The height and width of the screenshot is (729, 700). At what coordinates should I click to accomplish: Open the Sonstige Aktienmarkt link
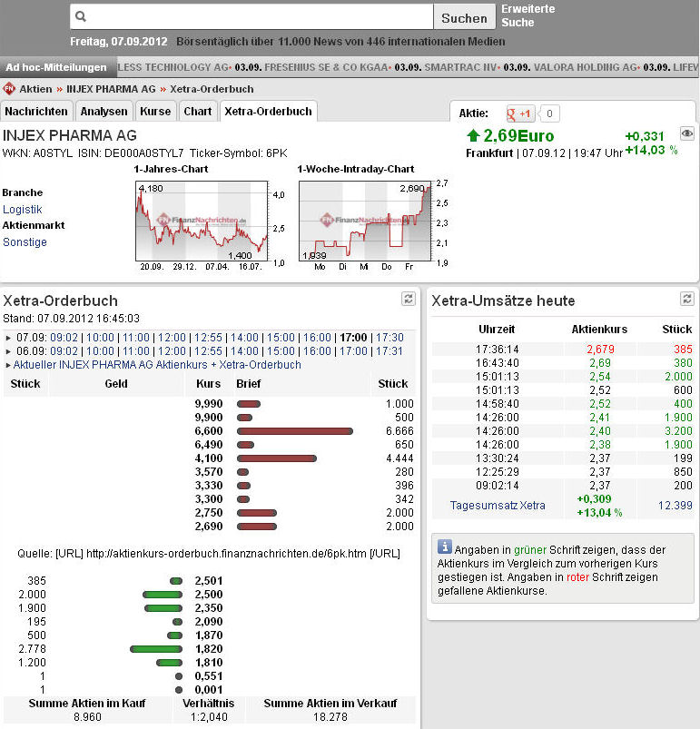pyautogui.click(x=25, y=241)
